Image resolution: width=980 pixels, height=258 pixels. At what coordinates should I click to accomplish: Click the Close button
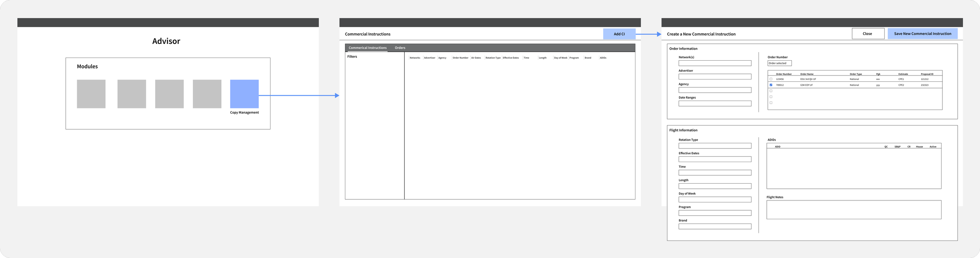tap(868, 34)
